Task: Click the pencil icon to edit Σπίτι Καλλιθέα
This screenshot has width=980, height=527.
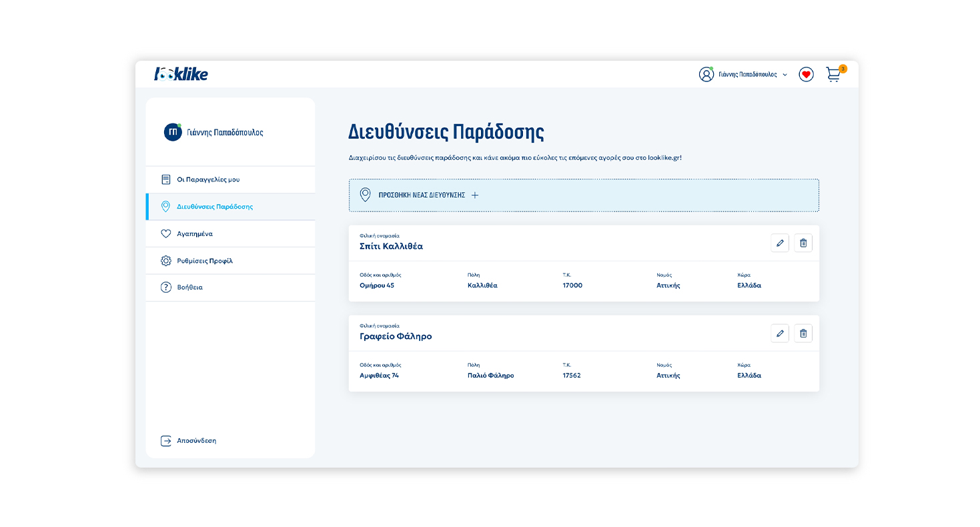Action: pos(780,243)
